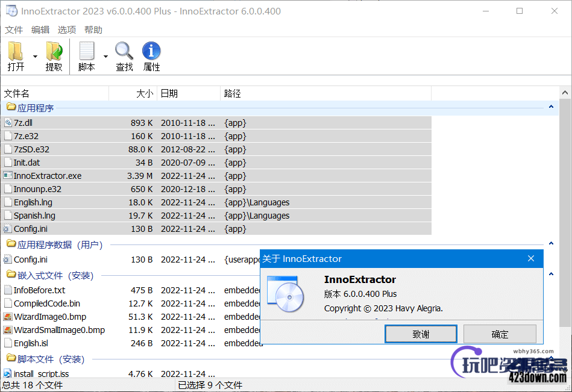Click the English.isl file icon
Screen dimensions: 572x392
tap(8, 343)
